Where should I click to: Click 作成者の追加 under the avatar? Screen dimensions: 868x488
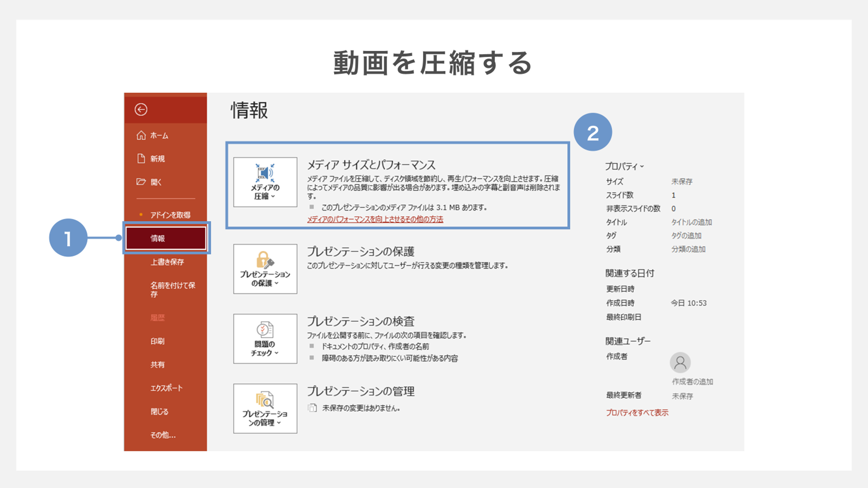[692, 382]
